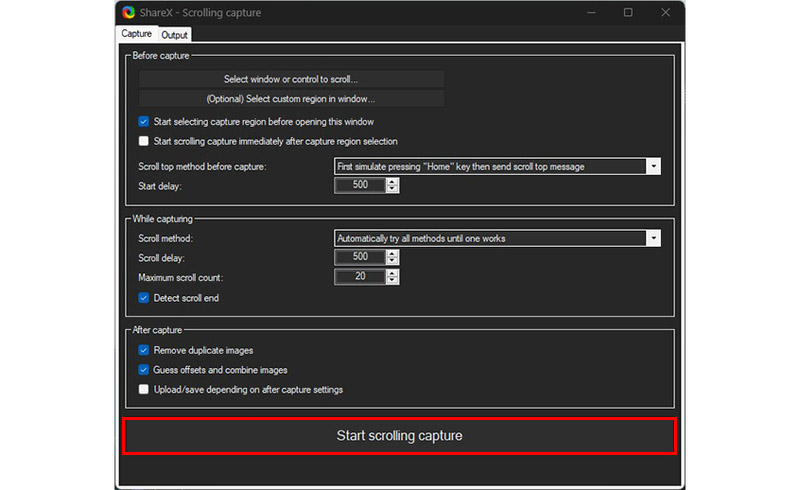The height and width of the screenshot is (490, 800).
Task: Click the Scroll method label text
Action: [165, 238]
